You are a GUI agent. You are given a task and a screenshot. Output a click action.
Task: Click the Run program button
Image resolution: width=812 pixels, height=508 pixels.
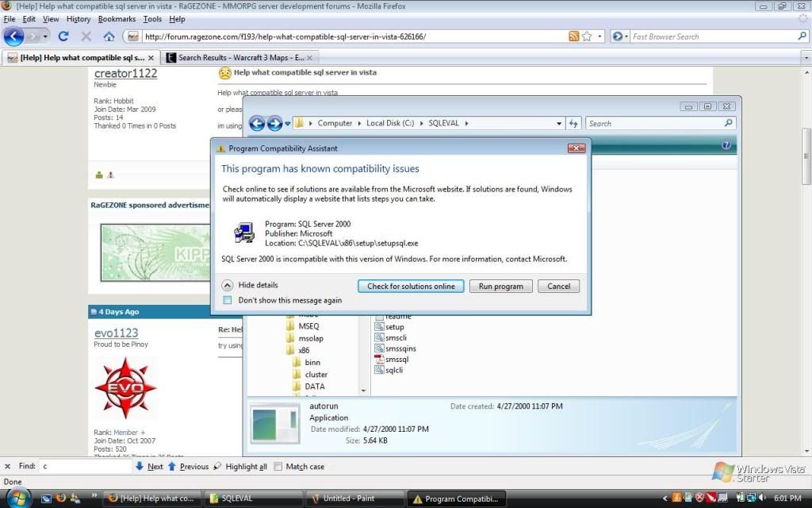pyautogui.click(x=500, y=287)
